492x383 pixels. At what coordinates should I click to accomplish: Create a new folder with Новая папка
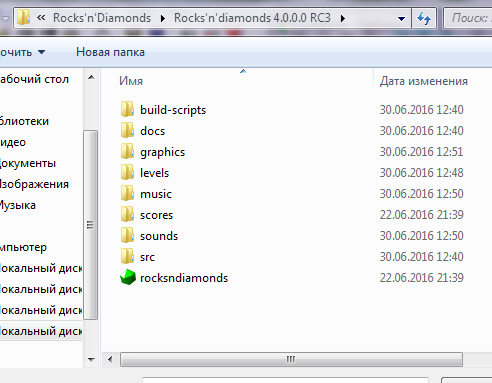(110, 52)
